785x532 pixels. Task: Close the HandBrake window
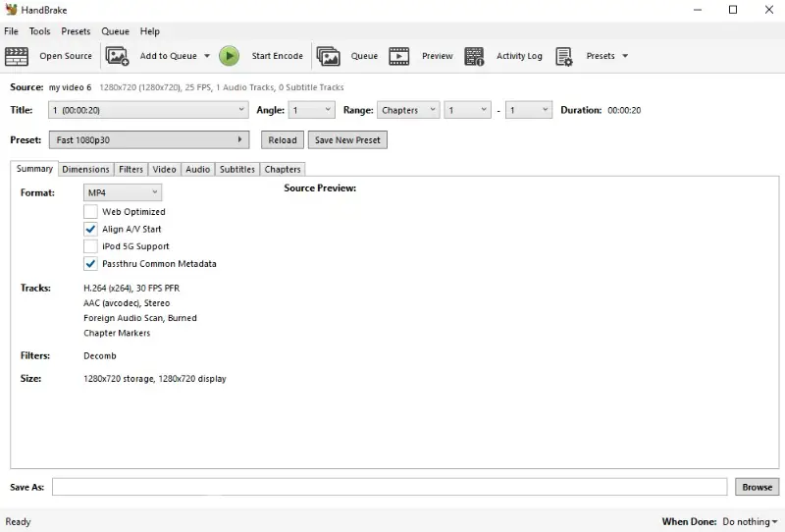click(x=769, y=10)
